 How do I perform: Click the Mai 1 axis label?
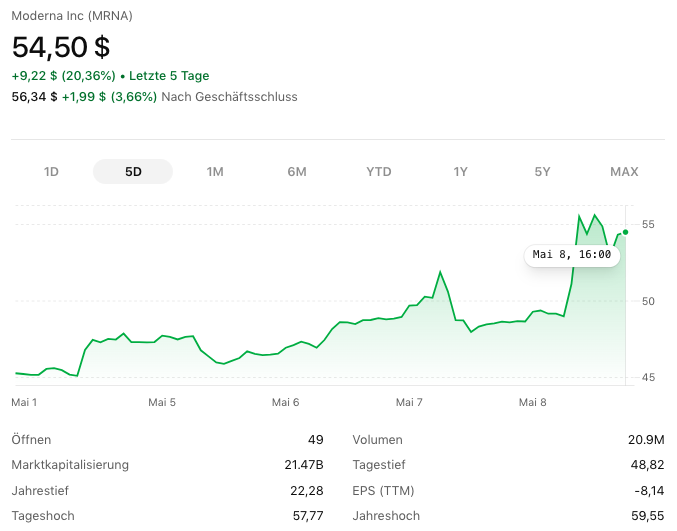point(24,402)
